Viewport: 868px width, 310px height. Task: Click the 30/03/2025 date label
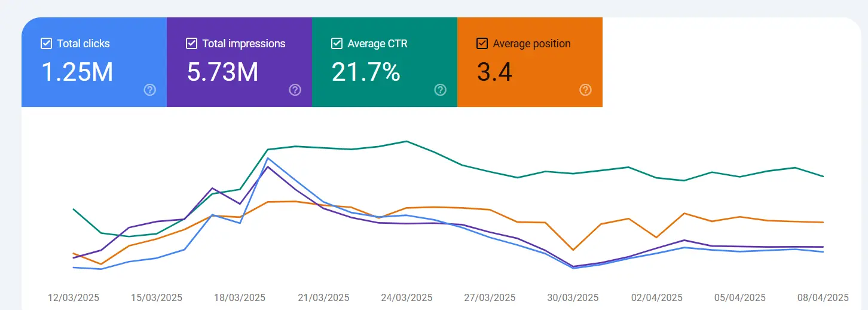tap(573, 297)
